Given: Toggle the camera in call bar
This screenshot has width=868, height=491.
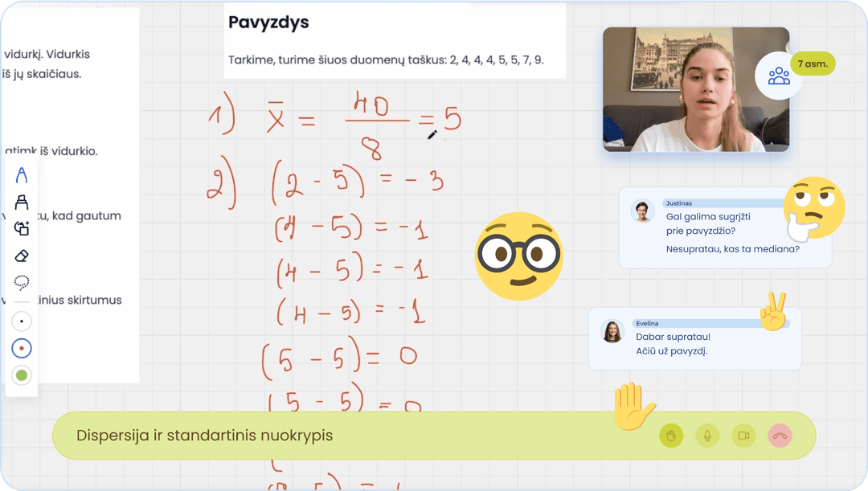Looking at the screenshot, I should point(743,436).
